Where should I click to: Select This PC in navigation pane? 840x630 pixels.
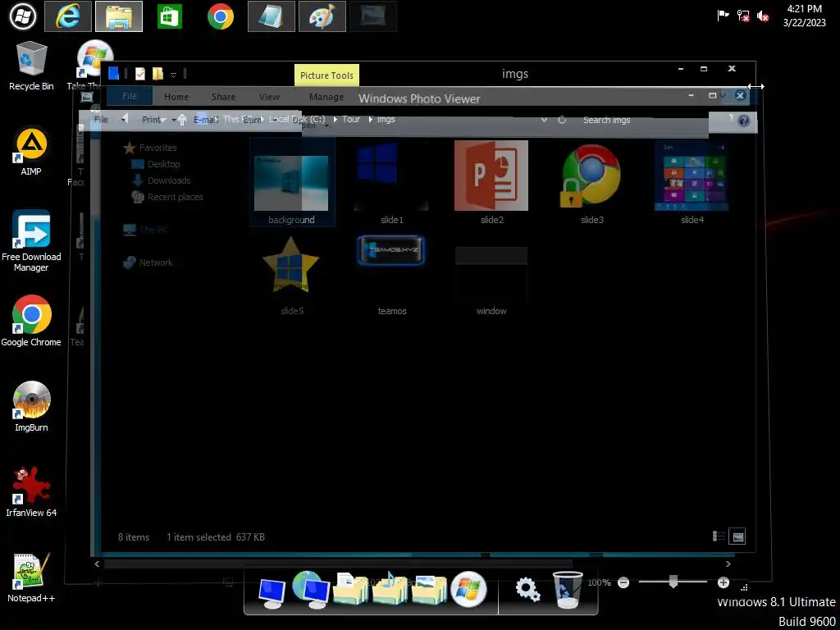(146, 230)
